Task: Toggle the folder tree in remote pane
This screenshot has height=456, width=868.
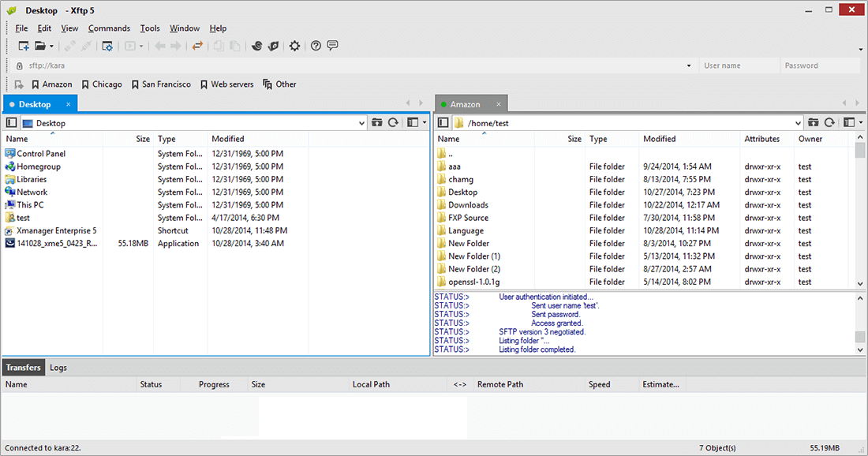Action: click(443, 123)
